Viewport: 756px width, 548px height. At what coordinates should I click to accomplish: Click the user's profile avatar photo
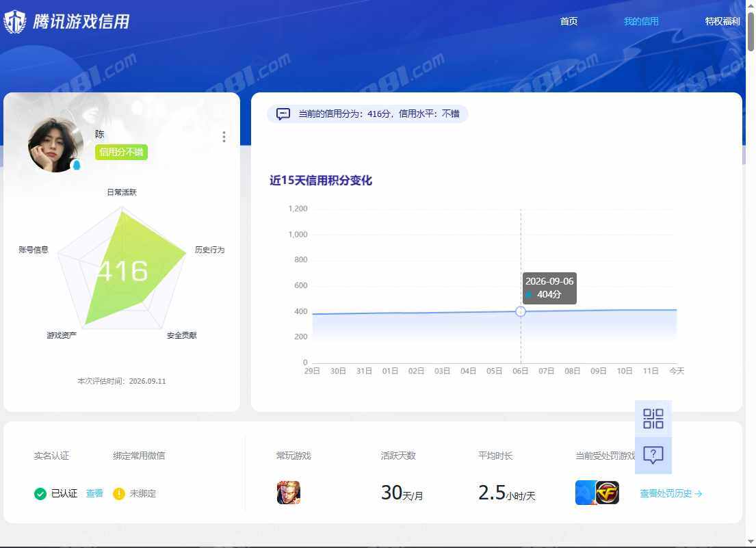(x=55, y=144)
